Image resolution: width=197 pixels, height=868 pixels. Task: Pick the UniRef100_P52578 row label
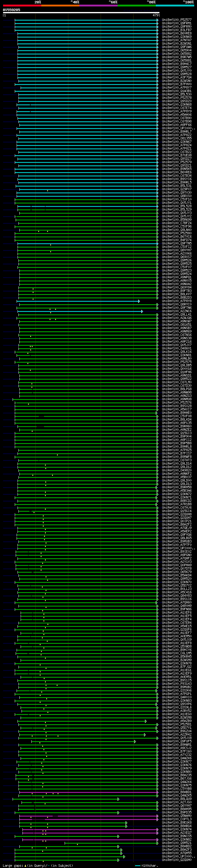(x=177, y=98)
